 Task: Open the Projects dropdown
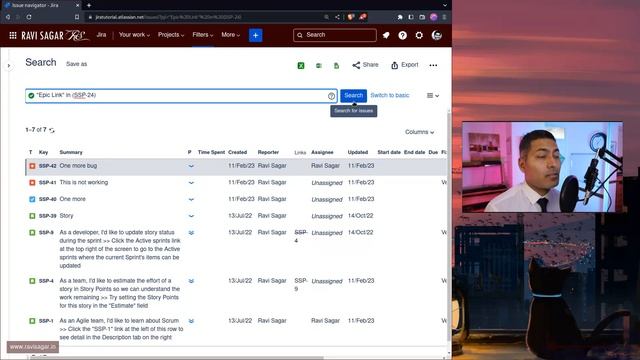click(171, 35)
